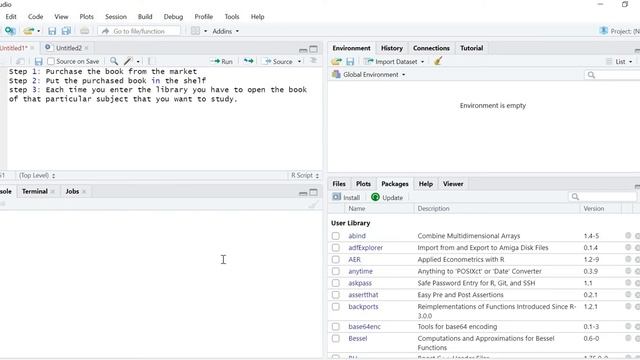640x360 pixels.
Task: Click the Install packages icon
Action: [x=336, y=197]
